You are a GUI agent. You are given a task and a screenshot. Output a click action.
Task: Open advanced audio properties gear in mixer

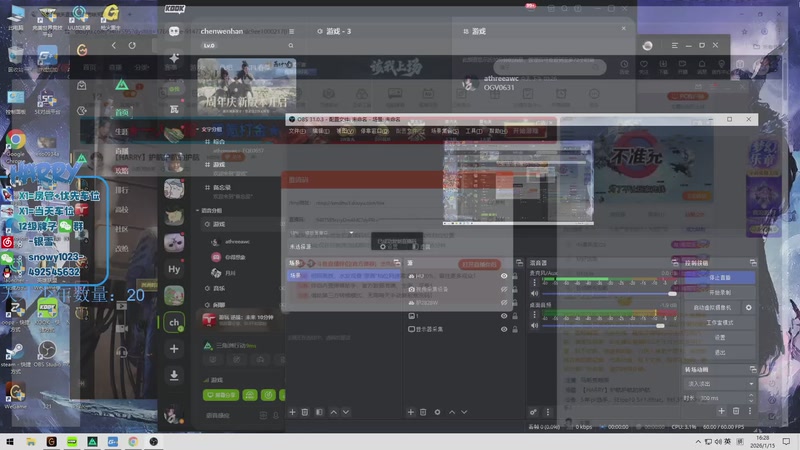533,412
